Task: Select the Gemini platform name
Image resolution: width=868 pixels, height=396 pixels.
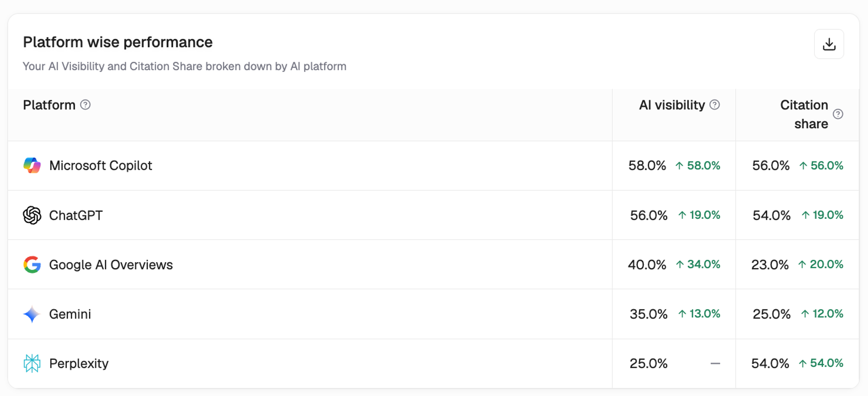Action: click(70, 314)
